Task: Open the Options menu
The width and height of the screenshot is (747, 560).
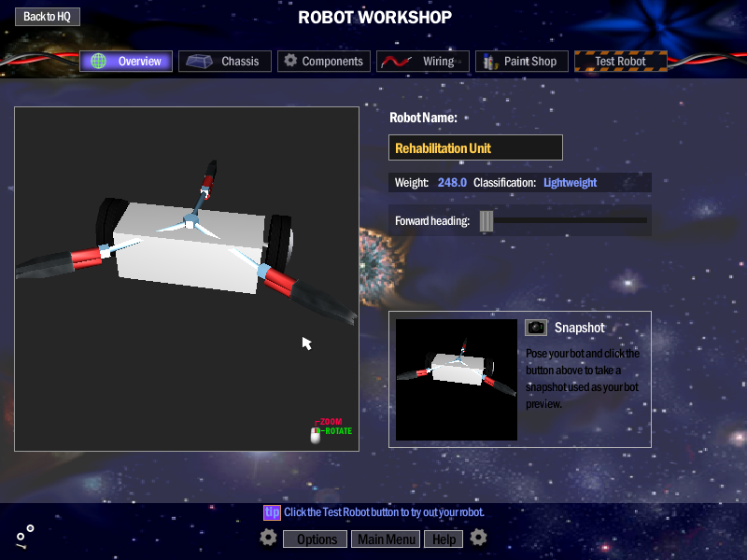Action: click(316, 539)
